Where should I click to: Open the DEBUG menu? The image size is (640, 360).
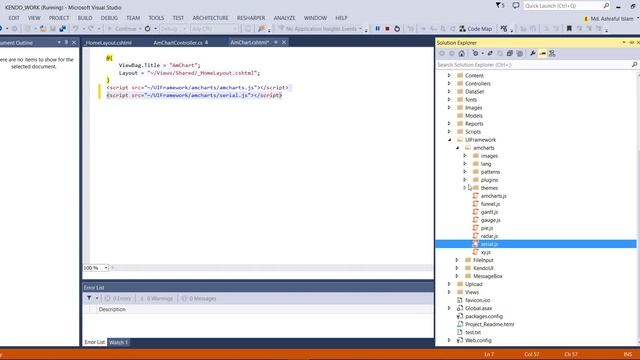tap(109, 18)
